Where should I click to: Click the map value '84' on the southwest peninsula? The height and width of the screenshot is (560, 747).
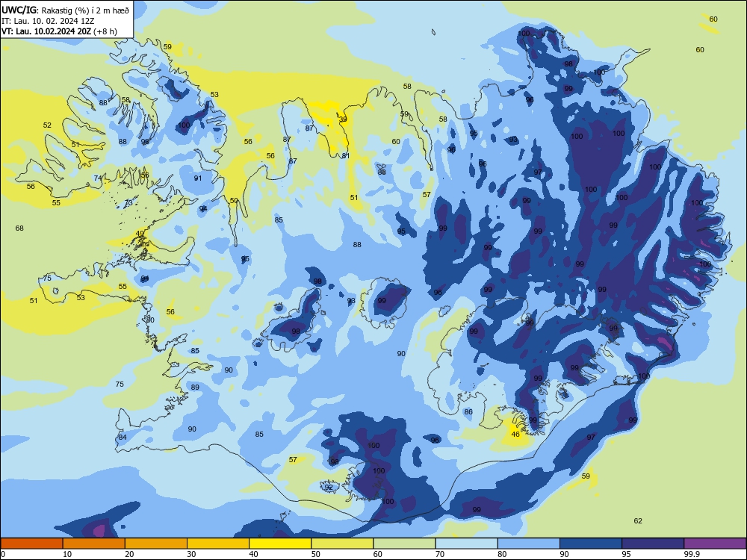(x=123, y=437)
